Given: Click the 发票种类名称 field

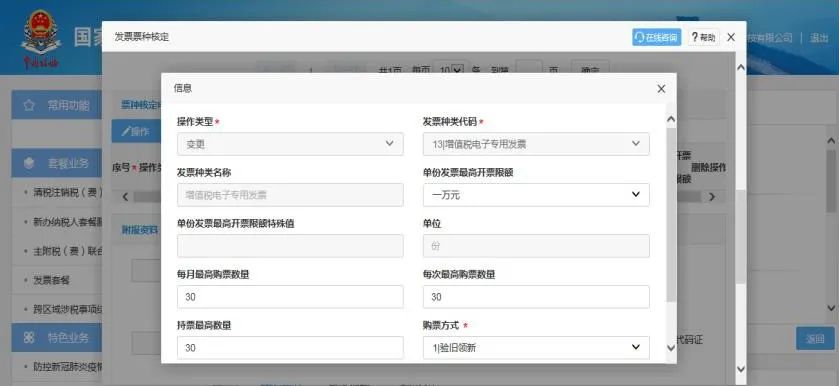Looking at the screenshot, I should 290,195.
